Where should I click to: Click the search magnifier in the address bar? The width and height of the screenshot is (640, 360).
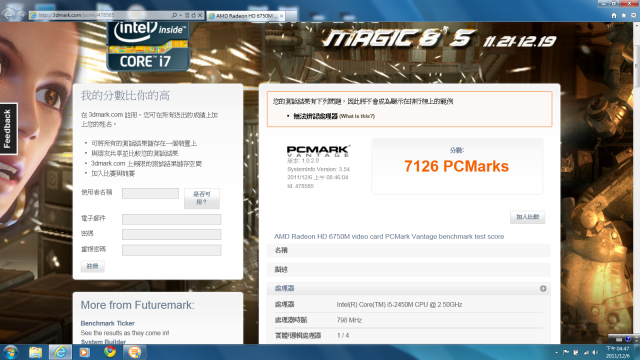coord(174,15)
